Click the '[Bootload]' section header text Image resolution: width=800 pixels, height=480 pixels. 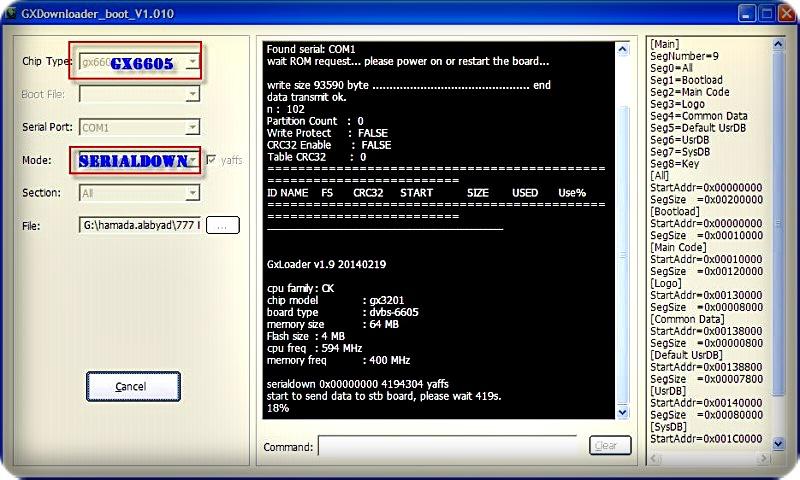pyautogui.click(x=674, y=211)
